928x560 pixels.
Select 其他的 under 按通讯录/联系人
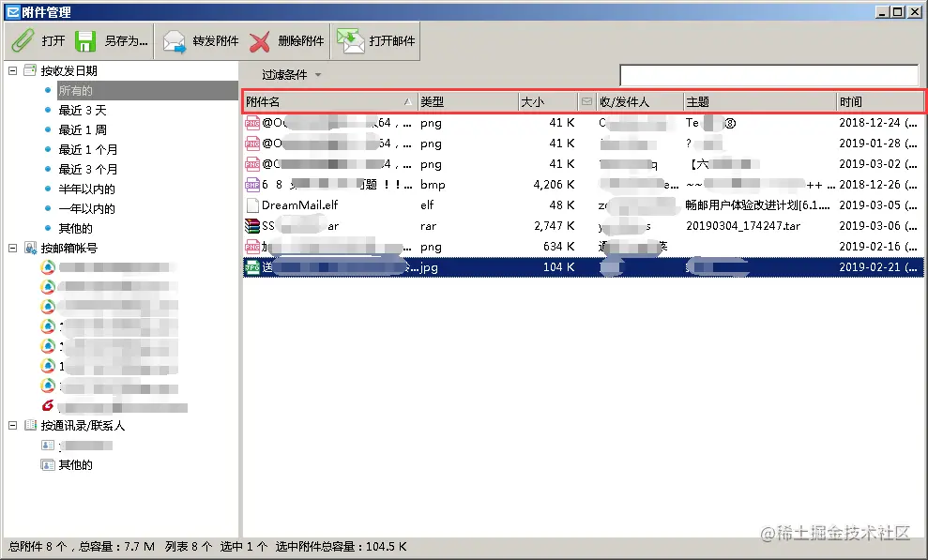[x=75, y=465]
